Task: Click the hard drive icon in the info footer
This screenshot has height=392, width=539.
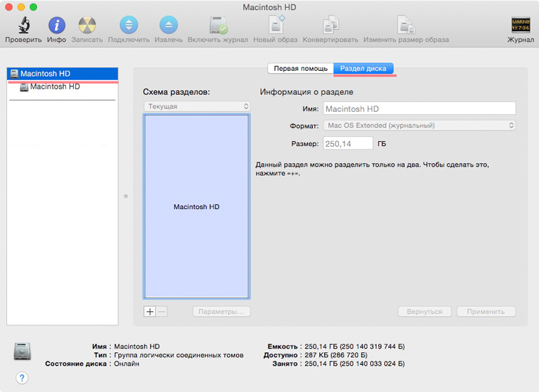Action: pos(23,351)
